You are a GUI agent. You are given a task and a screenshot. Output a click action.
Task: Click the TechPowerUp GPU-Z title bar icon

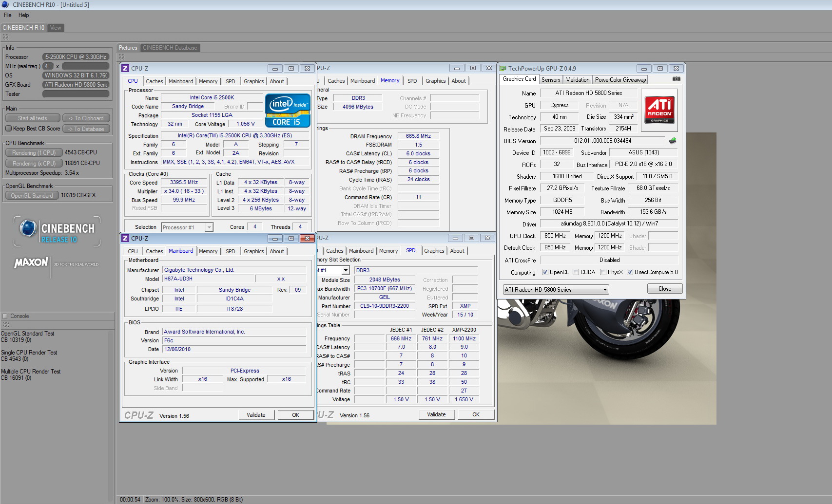[x=503, y=69]
